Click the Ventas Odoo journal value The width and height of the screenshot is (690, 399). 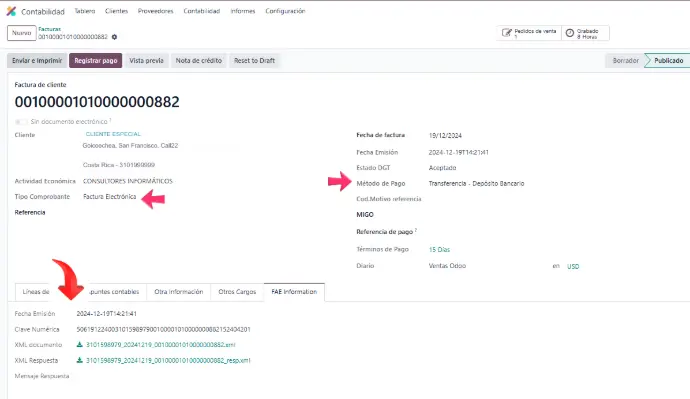(447, 266)
